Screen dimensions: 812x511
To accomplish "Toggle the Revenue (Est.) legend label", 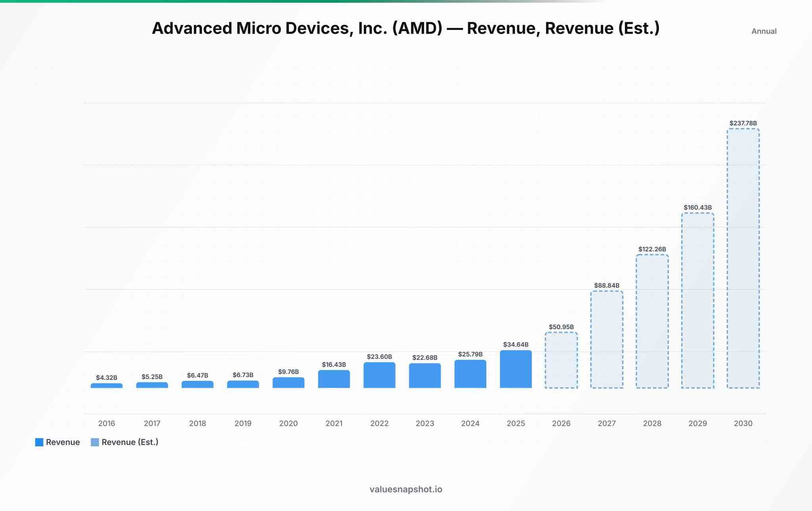I will [x=130, y=442].
